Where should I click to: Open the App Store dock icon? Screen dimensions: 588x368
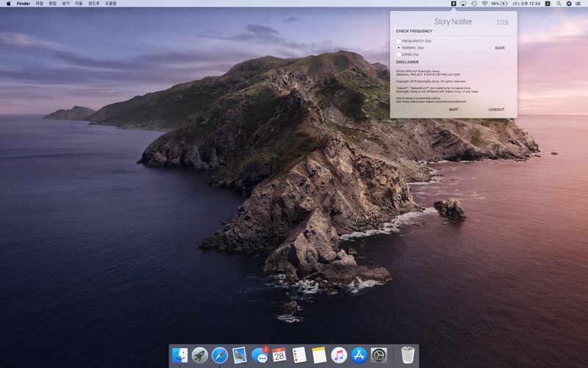pos(359,355)
